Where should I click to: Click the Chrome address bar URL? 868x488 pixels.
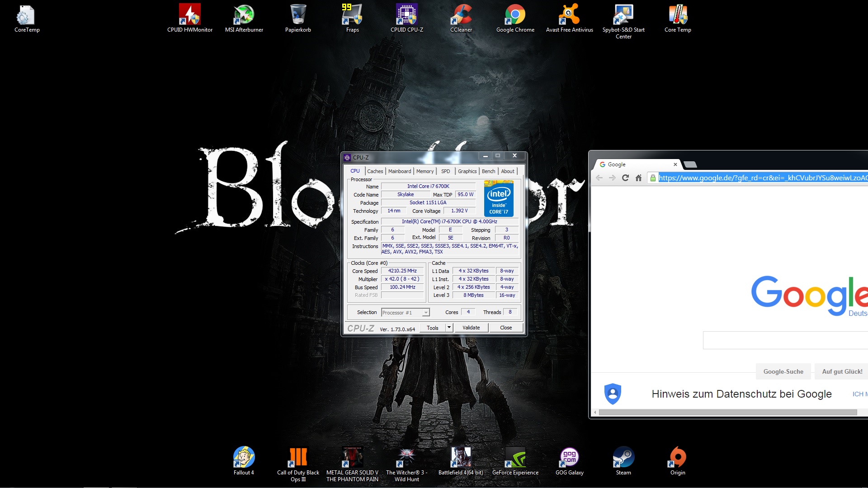pyautogui.click(x=763, y=178)
